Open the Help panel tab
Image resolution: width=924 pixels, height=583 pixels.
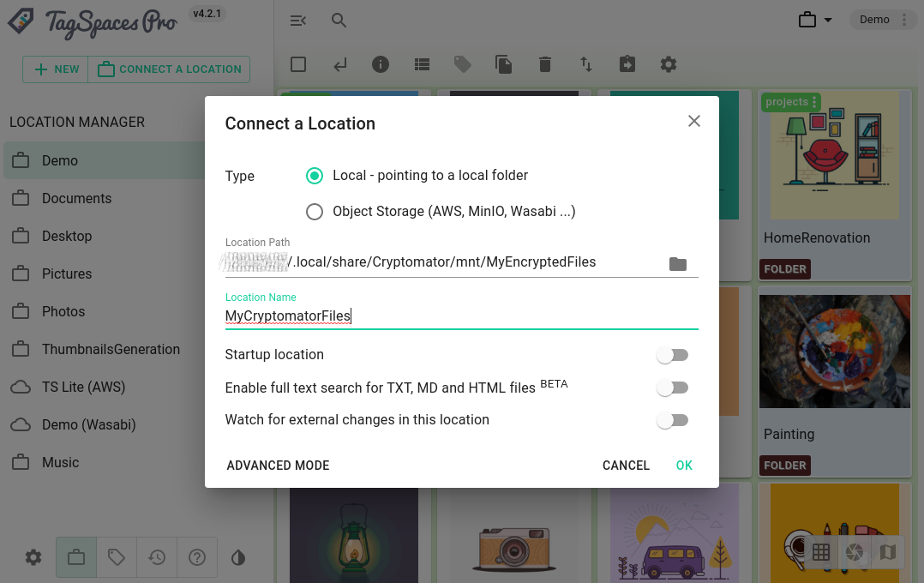point(197,557)
